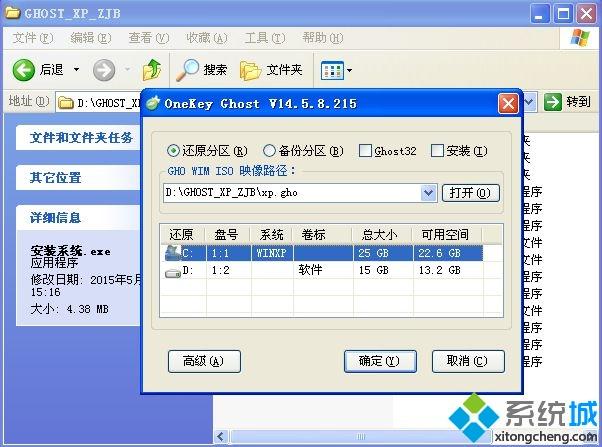Click the 1:1 disk number cell
The height and width of the screenshot is (447, 602).
[228, 253]
